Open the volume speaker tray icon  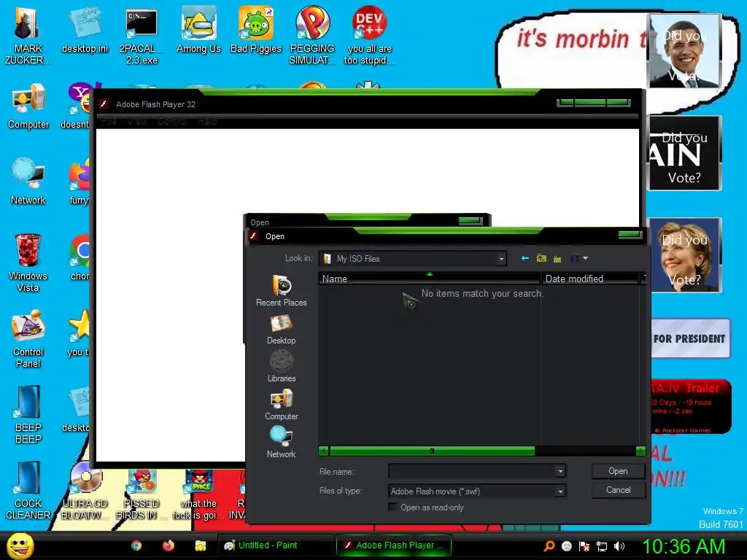point(619,546)
